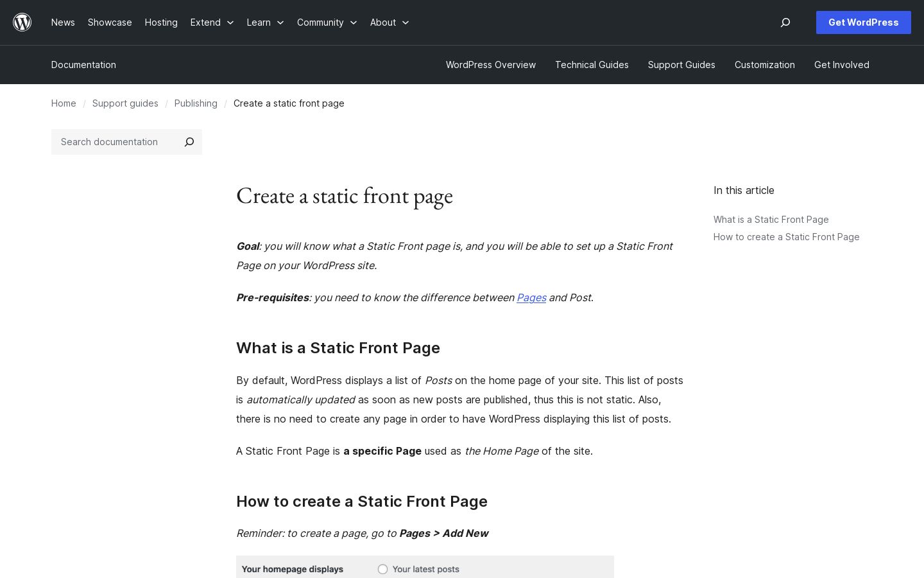924x578 pixels.
Task: Open the Technical Guides tab
Action: [x=592, y=65]
